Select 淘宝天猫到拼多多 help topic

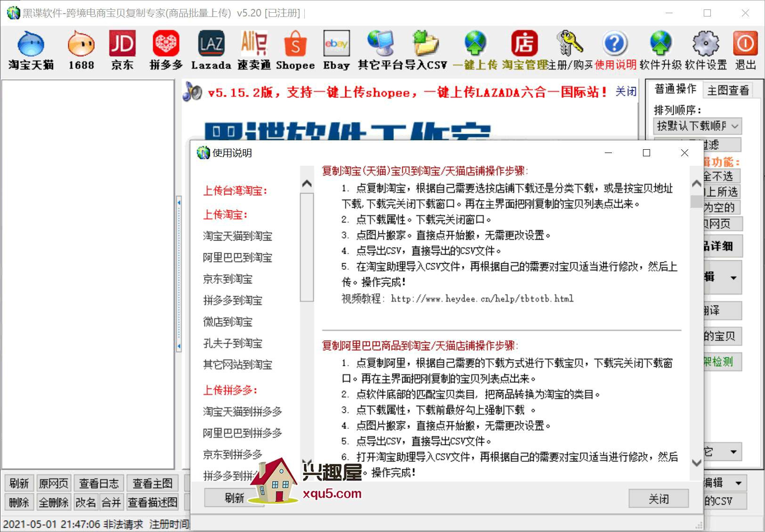(x=243, y=411)
